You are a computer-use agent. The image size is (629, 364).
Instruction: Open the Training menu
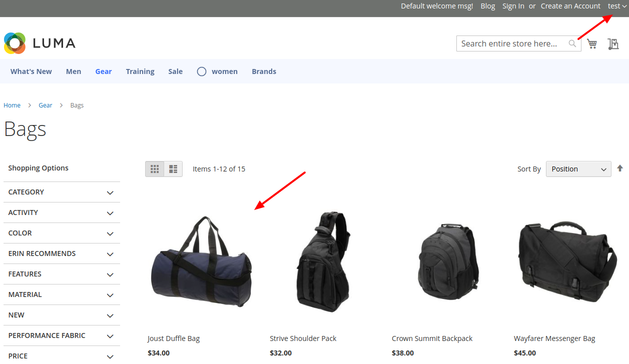pyautogui.click(x=140, y=71)
